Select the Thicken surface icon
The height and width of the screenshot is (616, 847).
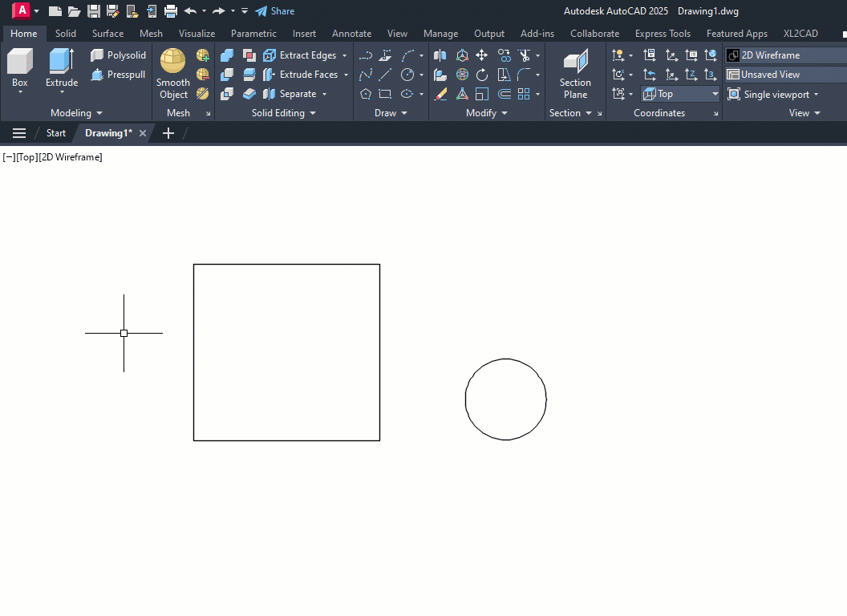pyautogui.click(x=249, y=94)
